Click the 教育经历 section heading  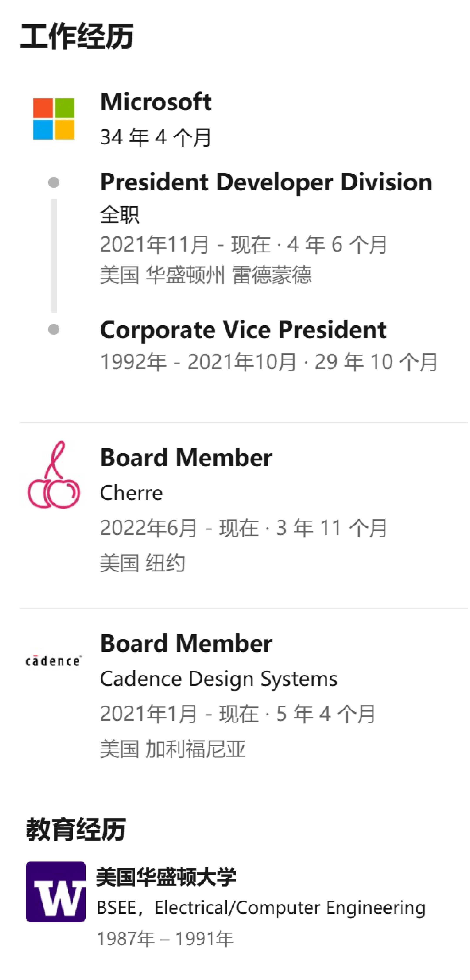(x=76, y=829)
